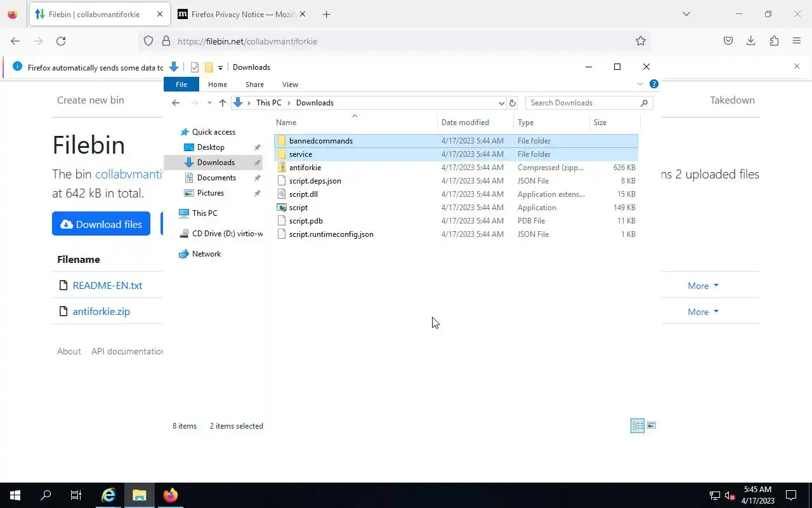This screenshot has width=812, height=508.
Task: Close the Firefox Privacy Notice tab
Action: pyautogui.click(x=302, y=14)
